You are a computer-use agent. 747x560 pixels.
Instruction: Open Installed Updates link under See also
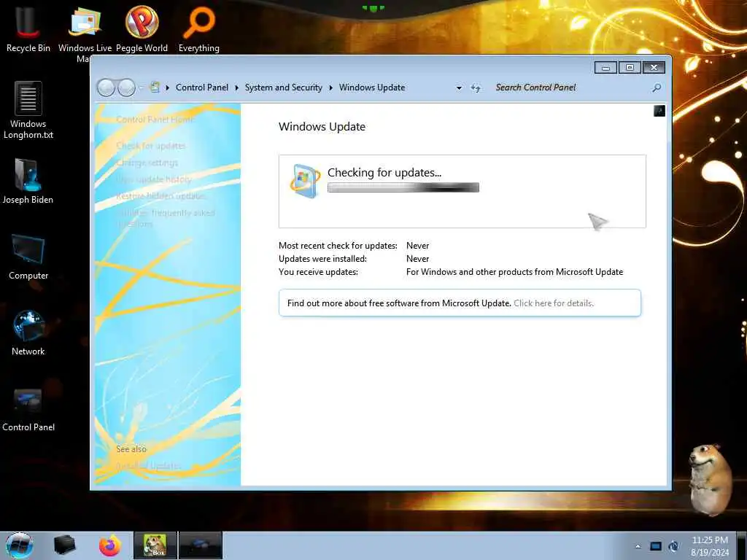(149, 466)
